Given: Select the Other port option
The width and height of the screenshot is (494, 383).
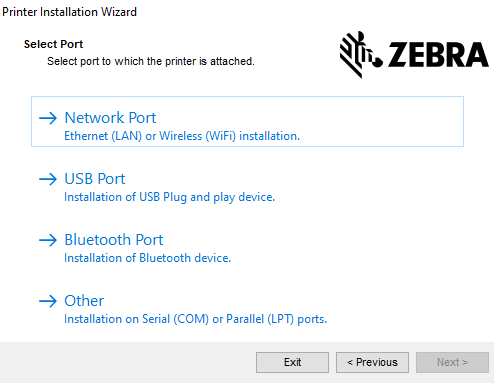Looking at the screenshot, I should coord(247,304).
